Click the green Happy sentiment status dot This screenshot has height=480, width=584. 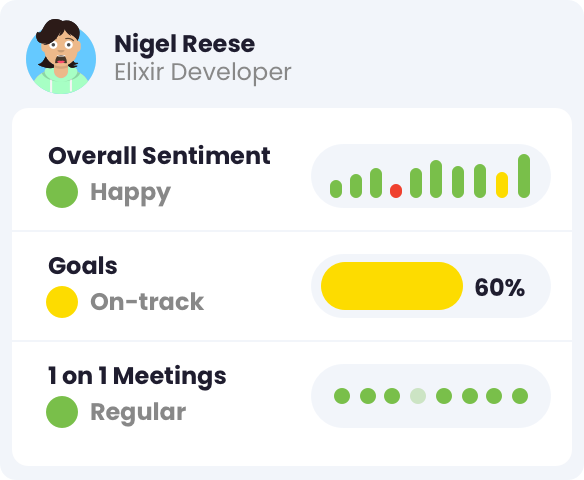62,192
